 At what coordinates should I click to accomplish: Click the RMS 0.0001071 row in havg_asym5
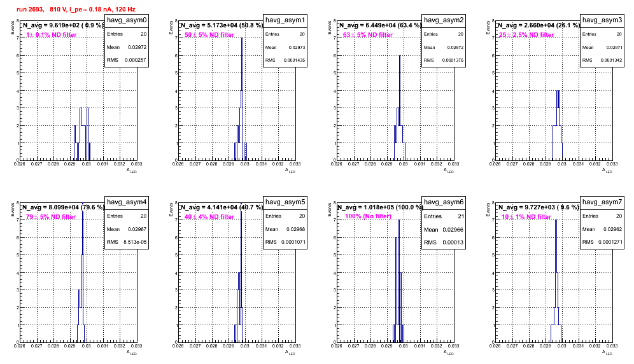(285, 242)
